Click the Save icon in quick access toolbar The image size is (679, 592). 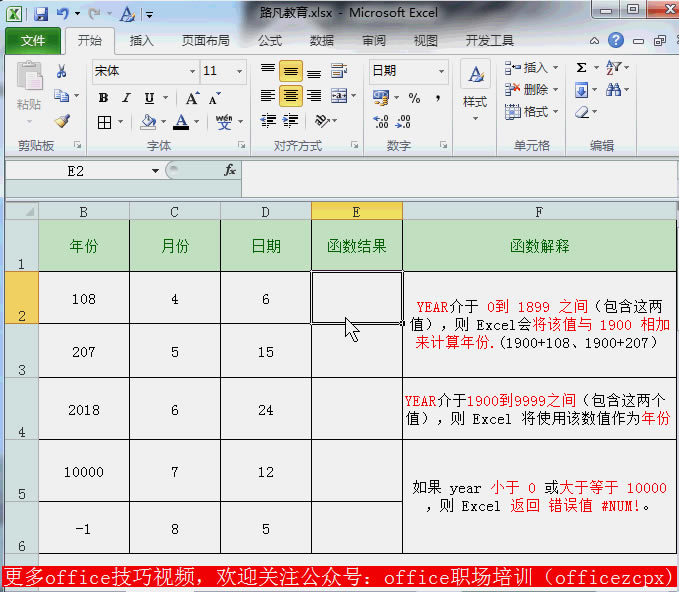[x=41, y=14]
